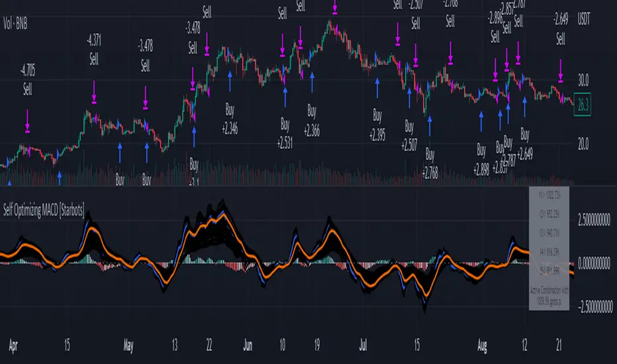Image resolution: width=617 pixels, height=364 pixels.
Task: Click the Buy arrow marked +2.531
Action: pyautogui.click(x=285, y=97)
